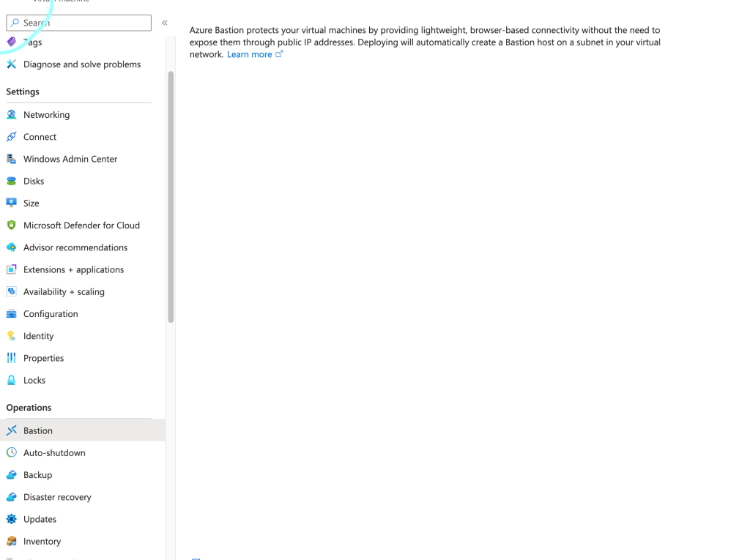This screenshot has width=750, height=560.
Task: Click the sidebar Search input field
Action: pyautogui.click(x=79, y=23)
